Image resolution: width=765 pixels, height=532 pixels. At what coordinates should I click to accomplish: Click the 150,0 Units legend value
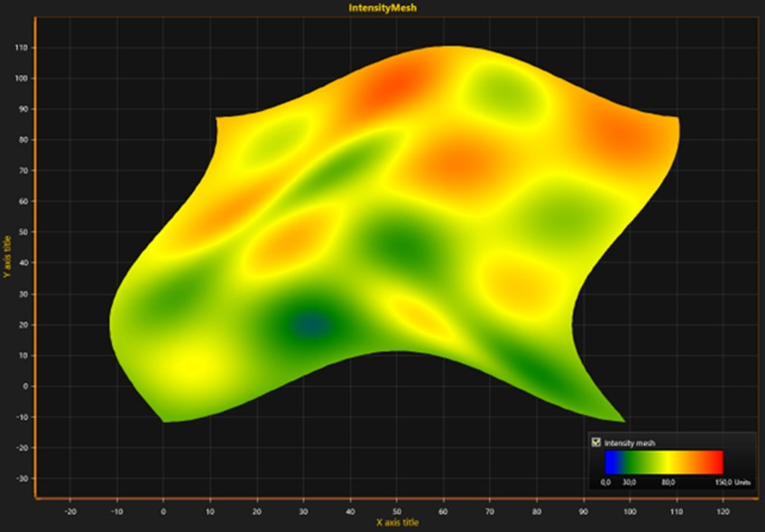tap(733, 482)
